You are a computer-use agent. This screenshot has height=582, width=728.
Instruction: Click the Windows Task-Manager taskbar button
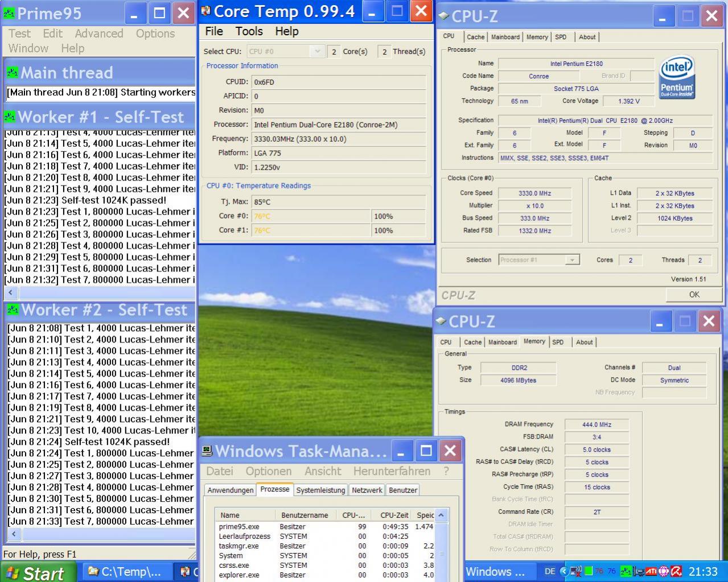499,572
